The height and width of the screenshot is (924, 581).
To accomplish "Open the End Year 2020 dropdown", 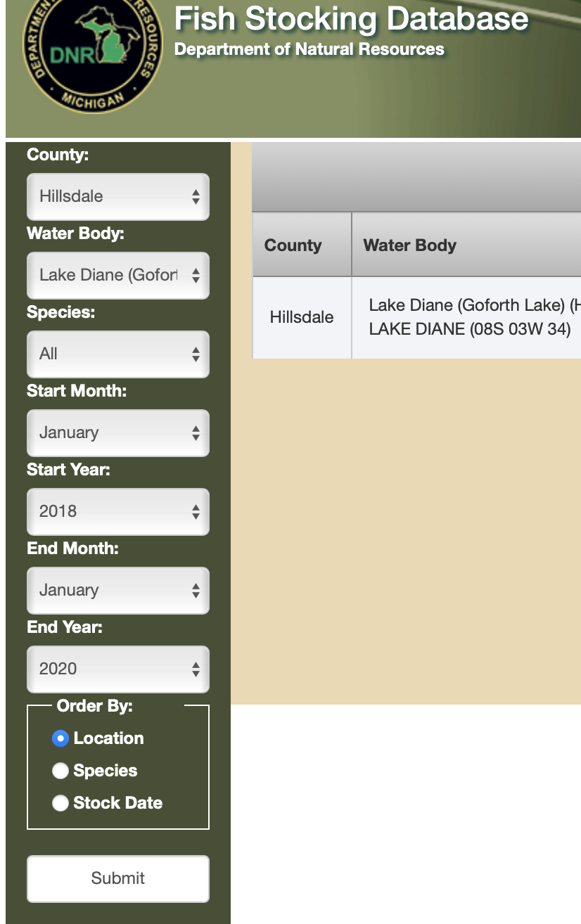I will 118,669.
